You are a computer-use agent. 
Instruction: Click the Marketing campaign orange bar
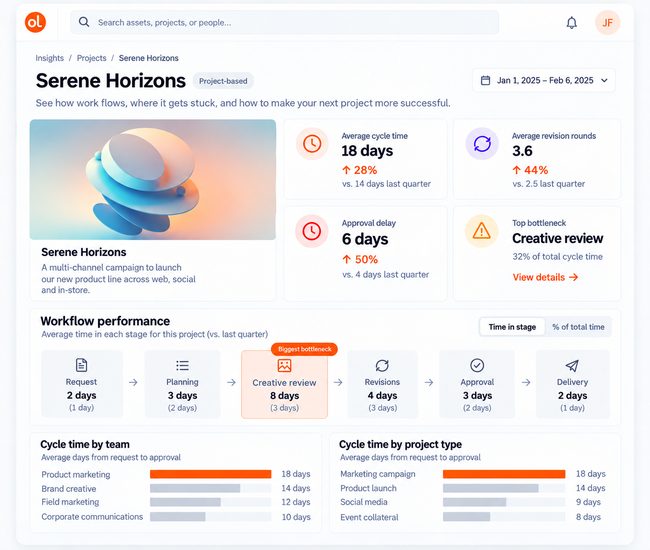pos(504,474)
